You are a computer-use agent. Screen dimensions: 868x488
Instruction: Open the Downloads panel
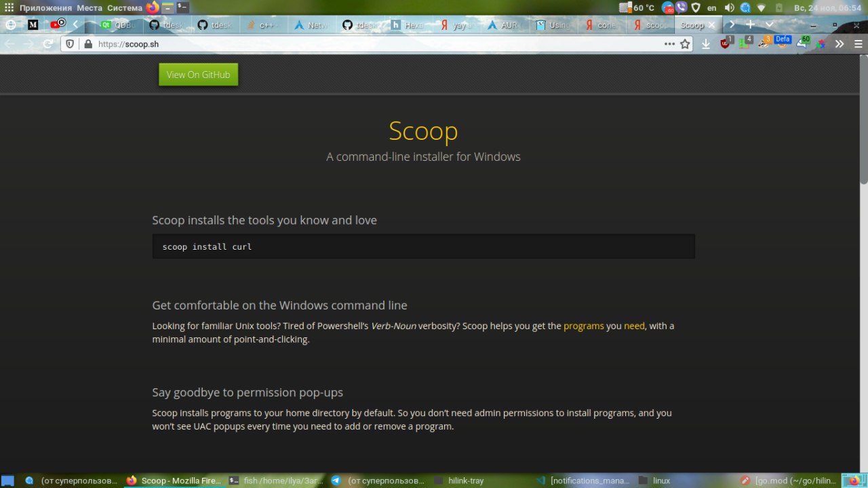pos(706,43)
